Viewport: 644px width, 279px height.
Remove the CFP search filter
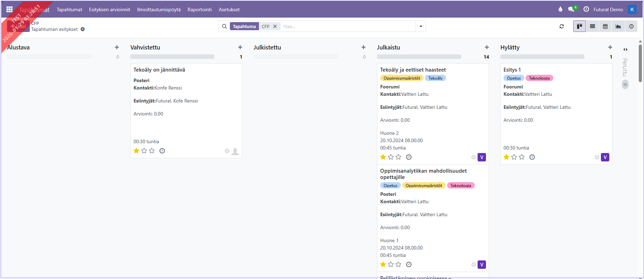click(275, 26)
